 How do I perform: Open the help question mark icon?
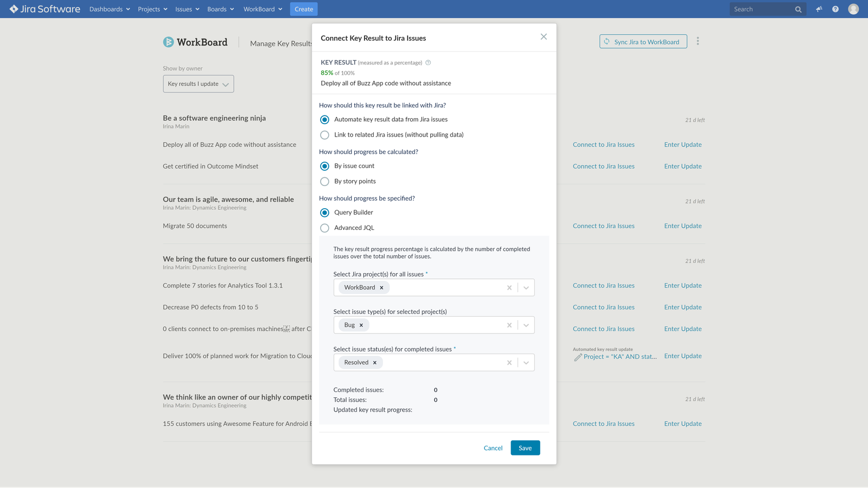click(835, 9)
